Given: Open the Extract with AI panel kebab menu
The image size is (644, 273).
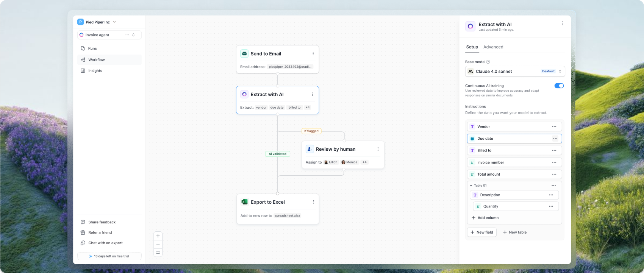Looking at the screenshot, I should pos(562,23).
